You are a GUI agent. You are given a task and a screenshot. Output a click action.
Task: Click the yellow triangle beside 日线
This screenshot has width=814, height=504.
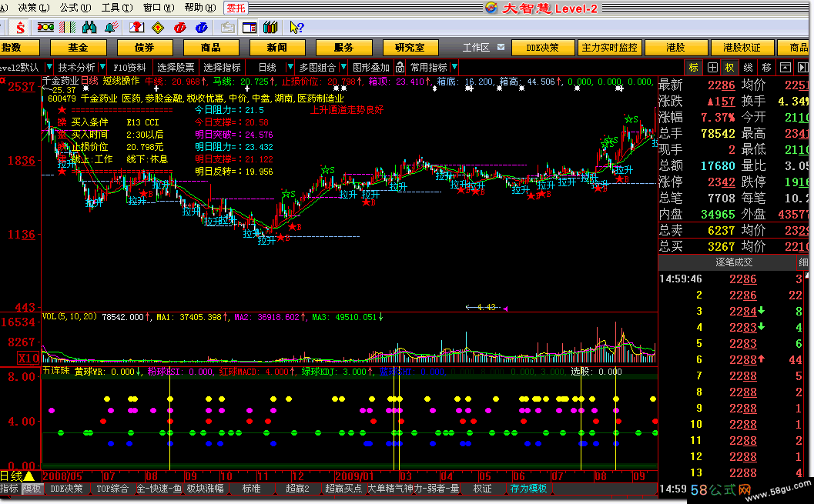[29, 476]
